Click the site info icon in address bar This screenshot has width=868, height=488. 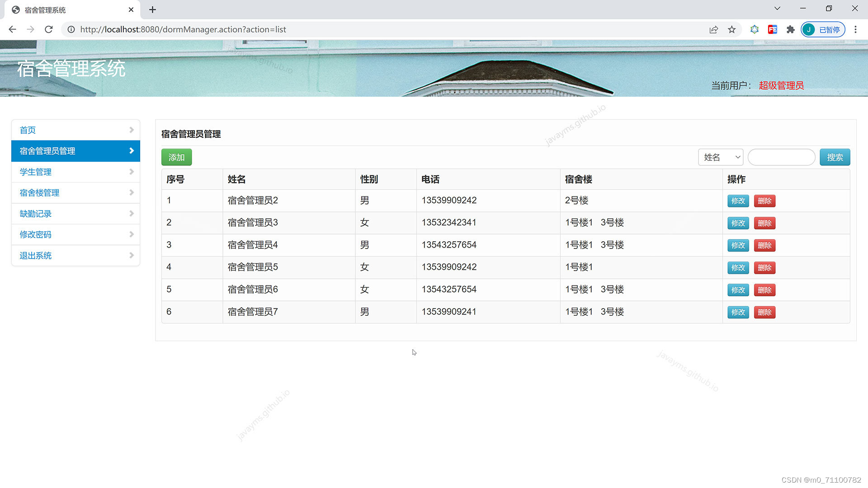pyautogui.click(x=71, y=29)
